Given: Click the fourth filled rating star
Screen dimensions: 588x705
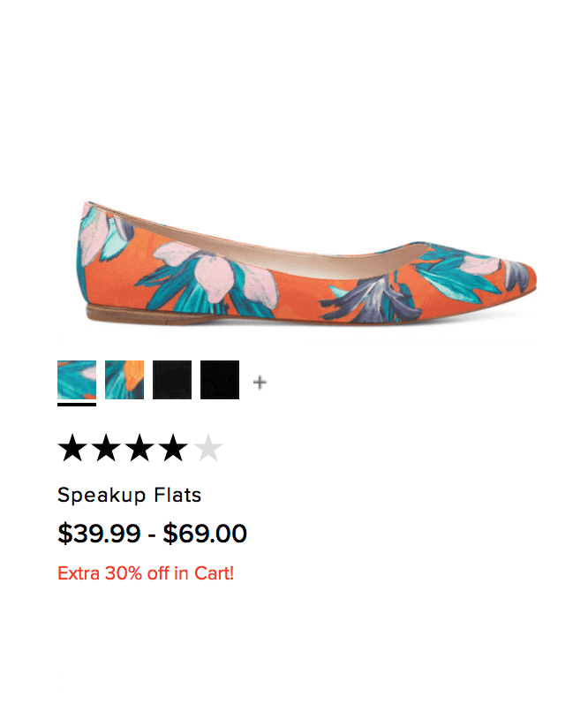Looking at the screenshot, I should (x=173, y=448).
